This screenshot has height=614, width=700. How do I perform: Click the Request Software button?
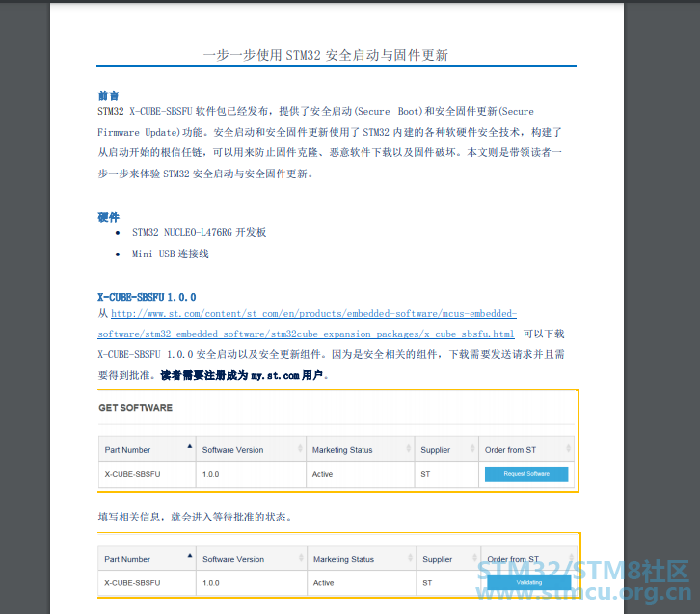tap(526, 474)
